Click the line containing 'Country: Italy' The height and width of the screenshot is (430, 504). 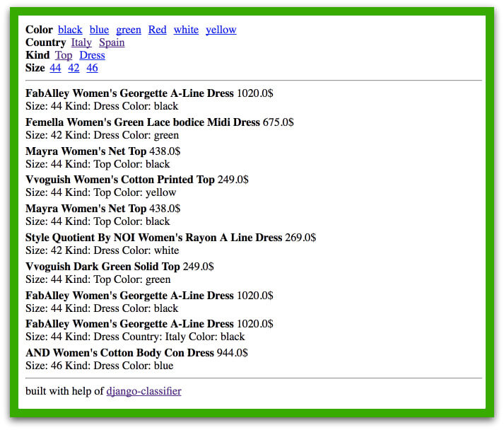[x=135, y=337]
